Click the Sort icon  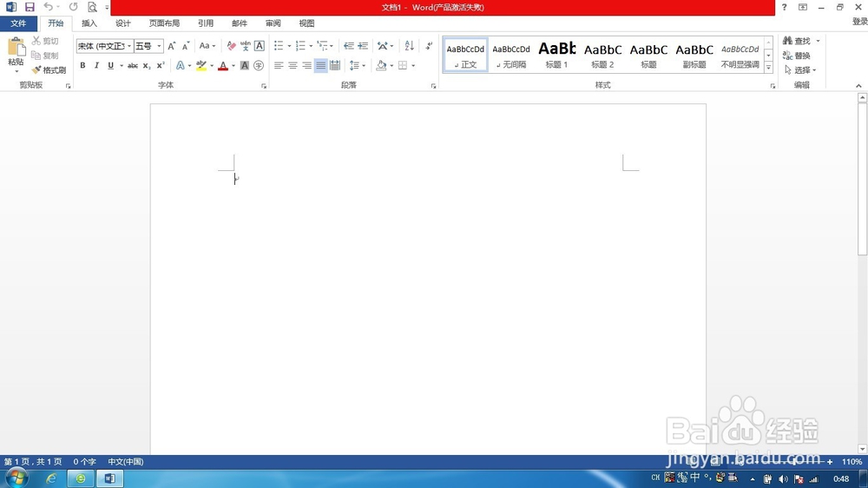pos(409,46)
